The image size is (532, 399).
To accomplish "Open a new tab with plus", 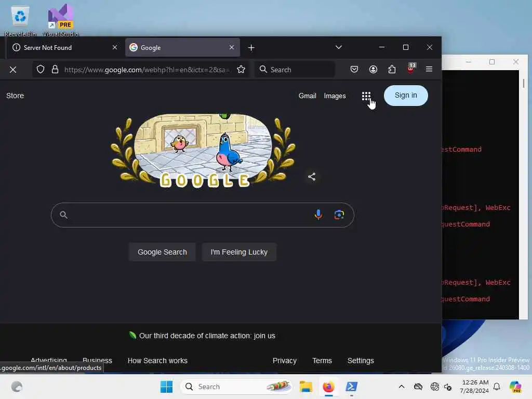I will [x=251, y=48].
